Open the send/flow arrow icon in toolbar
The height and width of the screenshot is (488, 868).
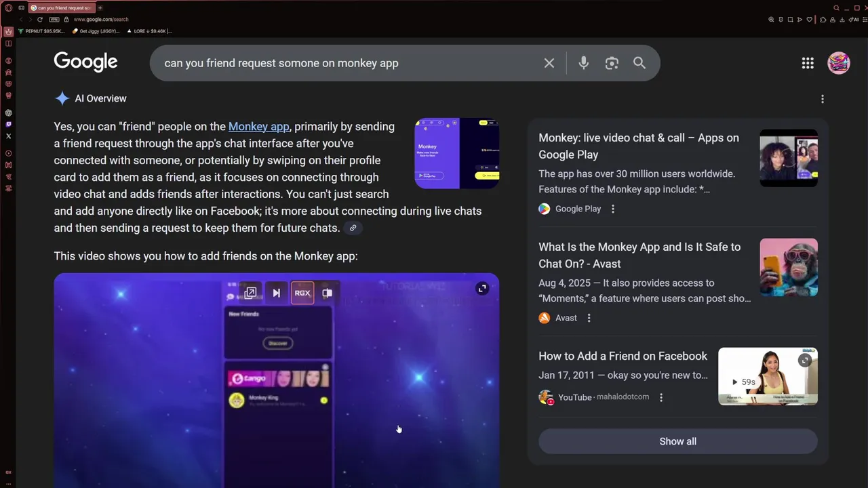coord(800,20)
